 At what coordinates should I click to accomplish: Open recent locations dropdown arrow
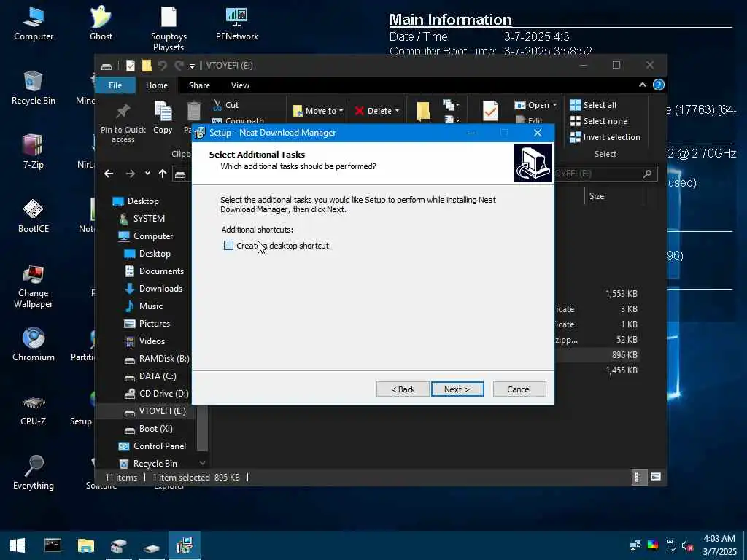click(x=147, y=174)
